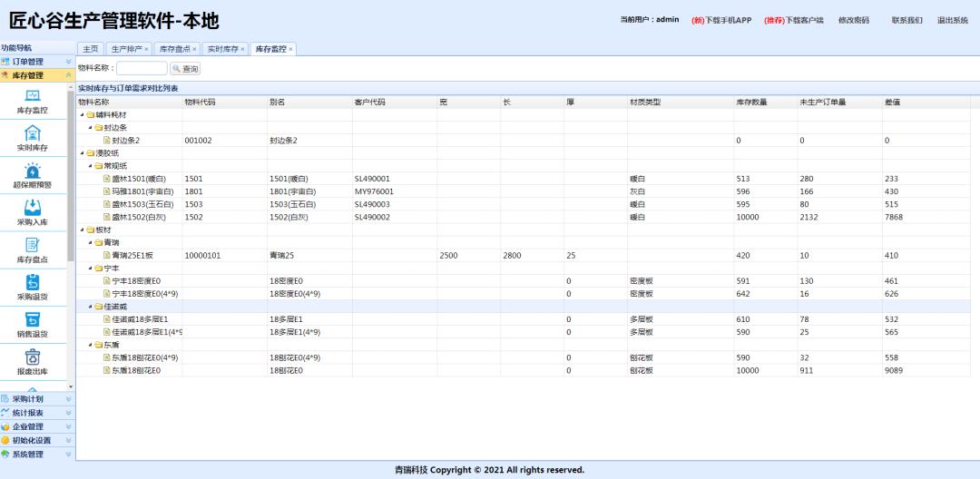Collapse the 宁丰 tree node
Image resolution: width=980 pixels, height=479 pixels.
tap(90, 268)
